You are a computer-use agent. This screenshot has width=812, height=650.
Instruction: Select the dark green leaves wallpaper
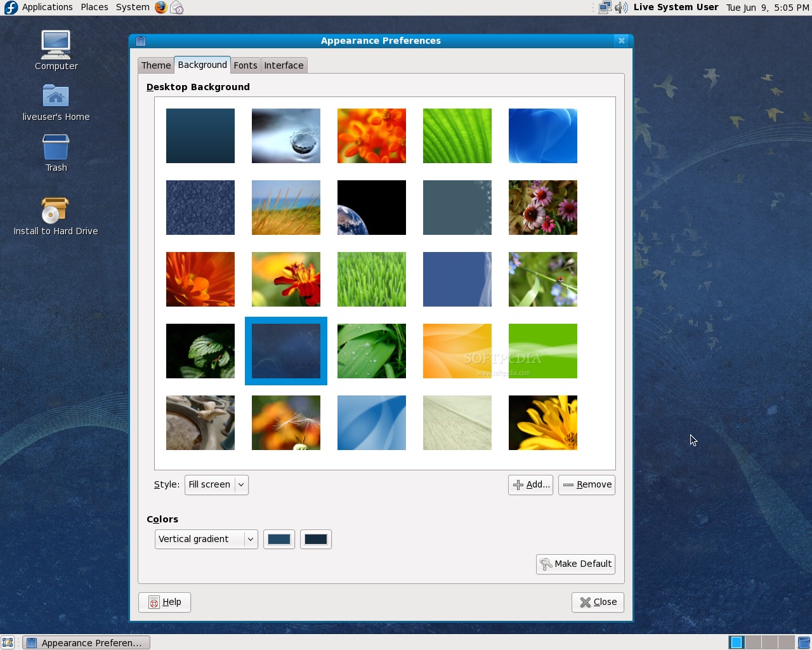click(x=200, y=351)
